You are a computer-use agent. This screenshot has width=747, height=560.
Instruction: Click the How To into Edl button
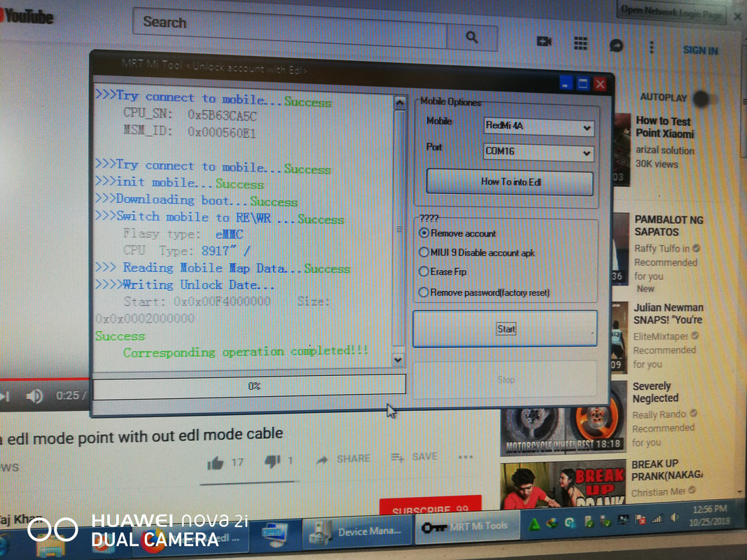point(510,182)
